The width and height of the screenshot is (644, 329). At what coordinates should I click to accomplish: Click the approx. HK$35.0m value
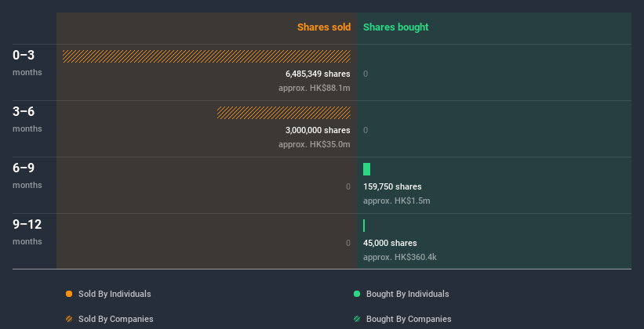coord(315,144)
